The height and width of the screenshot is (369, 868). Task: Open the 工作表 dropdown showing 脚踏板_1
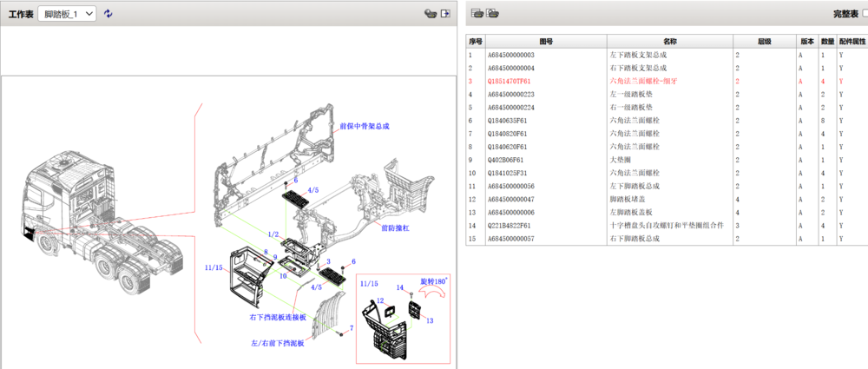[67, 14]
